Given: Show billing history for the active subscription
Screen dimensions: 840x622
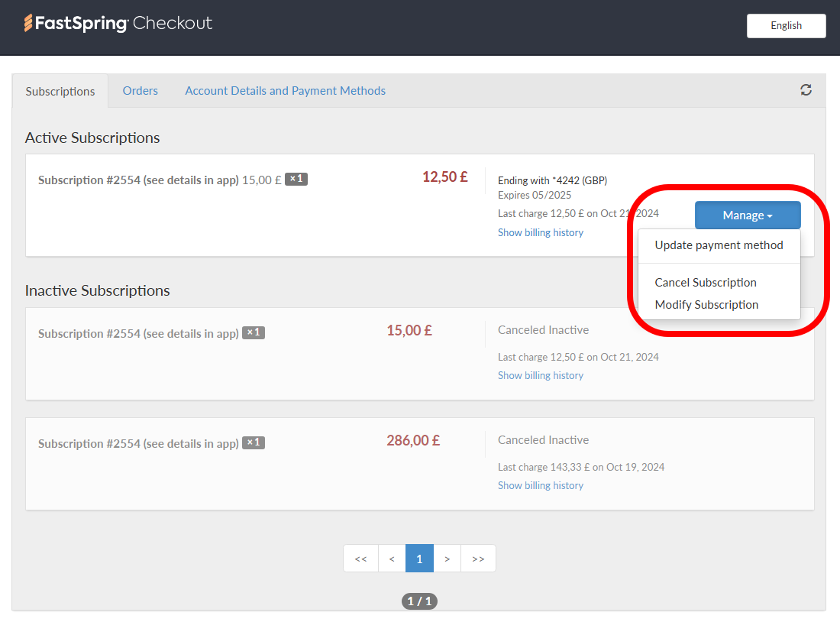Looking at the screenshot, I should pos(540,232).
